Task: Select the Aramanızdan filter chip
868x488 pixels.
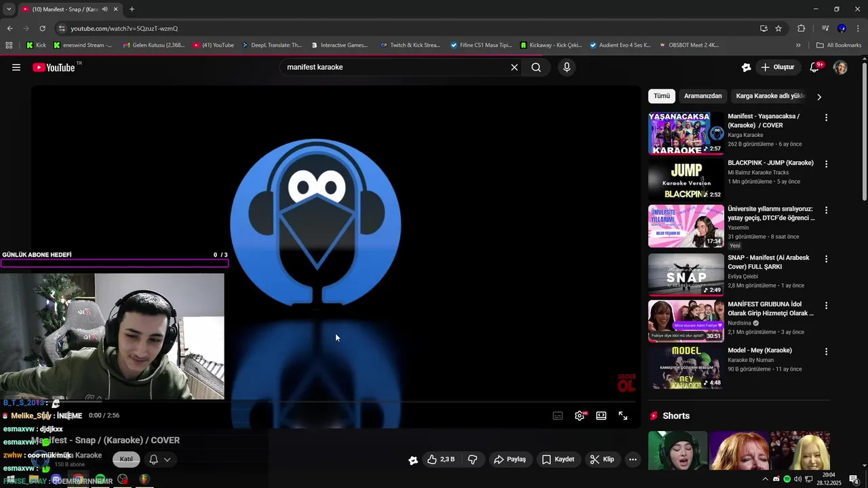Action: pyautogui.click(x=703, y=96)
